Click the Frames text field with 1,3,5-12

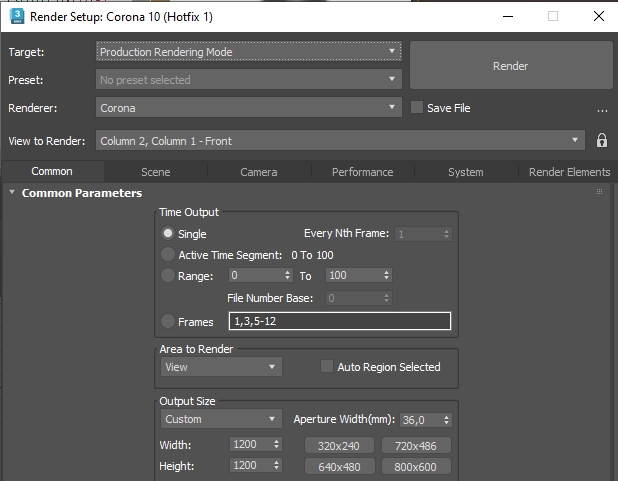(x=339, y=321)
